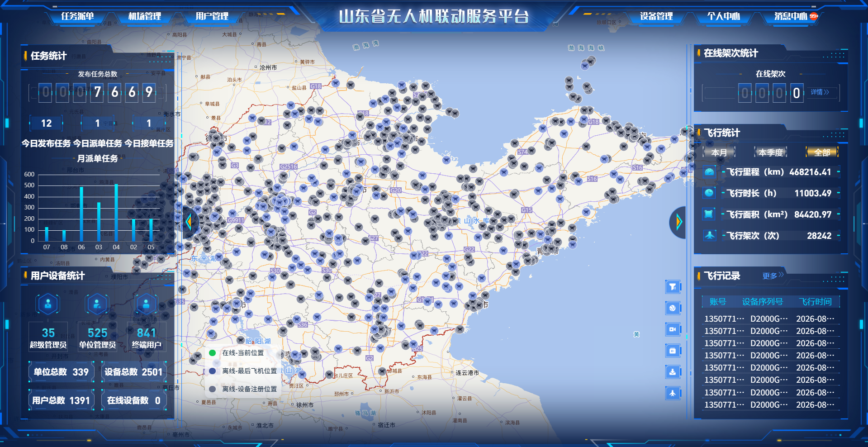Image resolution: width=868 pixels, height=447 pixels.
Task: Click the globe map-layer icon
Action: 673,308
